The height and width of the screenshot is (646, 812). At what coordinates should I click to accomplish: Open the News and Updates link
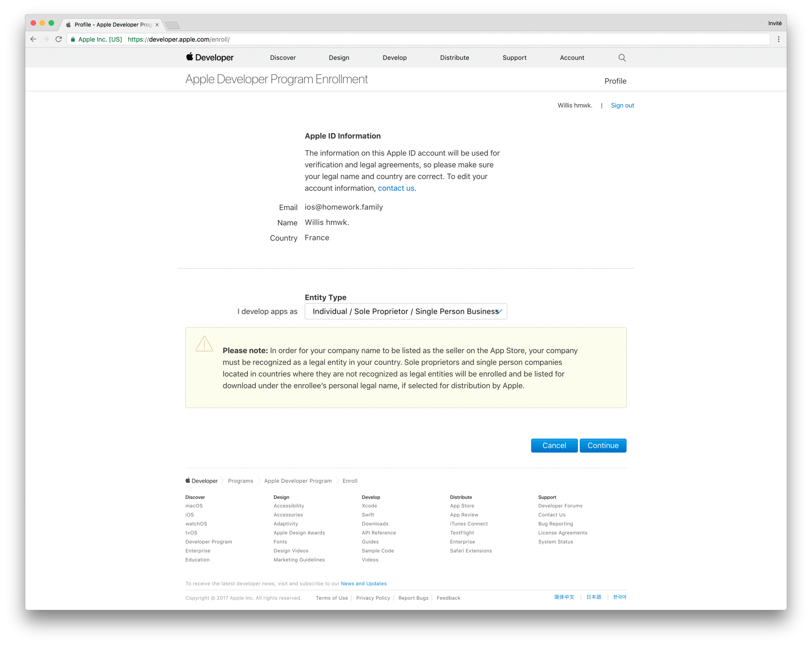[x=364, y=583]
